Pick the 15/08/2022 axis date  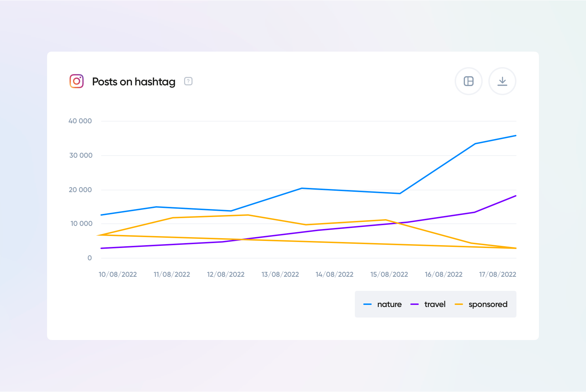[x=389, y=274]
